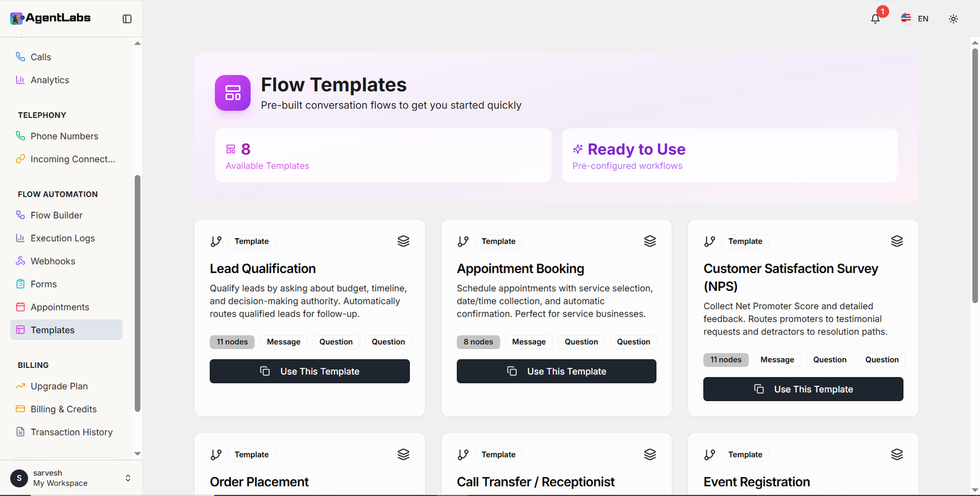The width and height of the screenshot is (980, 496).
Task: Click the 11 nodes badge on Lead Qualification
Action: point(232,342)
